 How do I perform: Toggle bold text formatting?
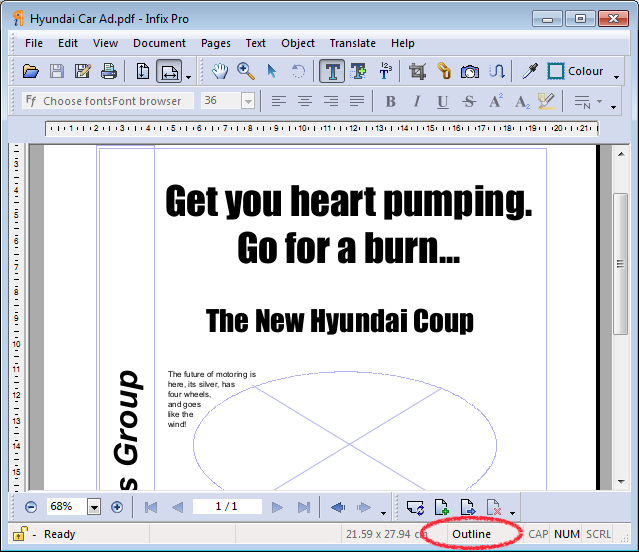(x=390, y=101)
